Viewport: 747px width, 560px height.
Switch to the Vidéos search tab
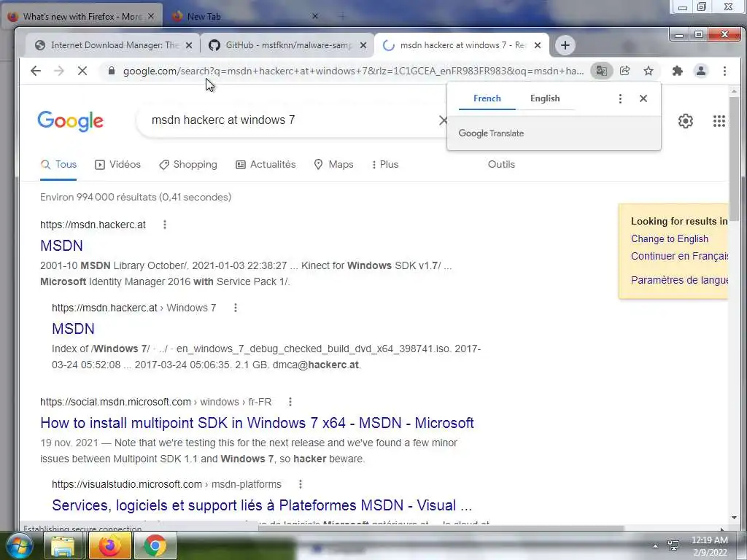(x=117, y=165)
